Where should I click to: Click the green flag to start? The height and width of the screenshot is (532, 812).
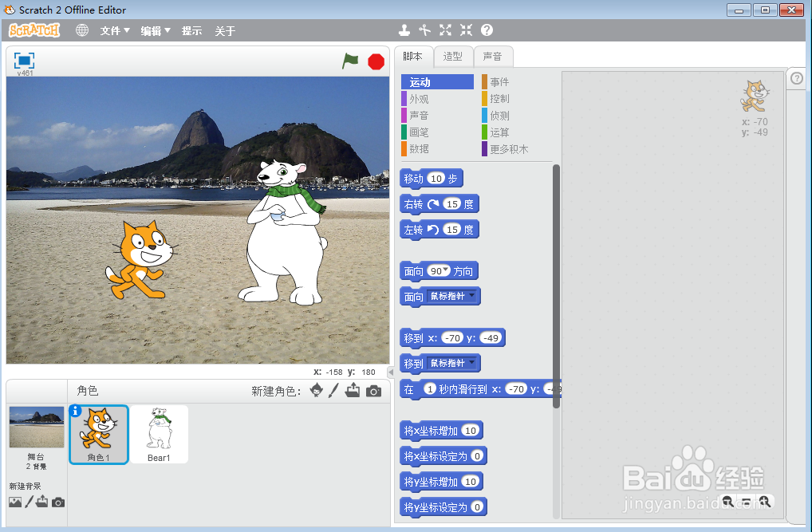[351, 61]
